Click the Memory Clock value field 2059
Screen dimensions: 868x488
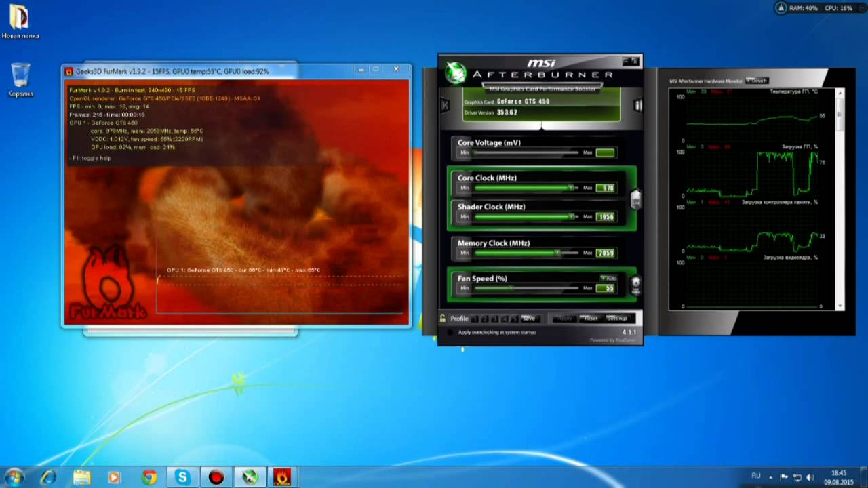606,253
